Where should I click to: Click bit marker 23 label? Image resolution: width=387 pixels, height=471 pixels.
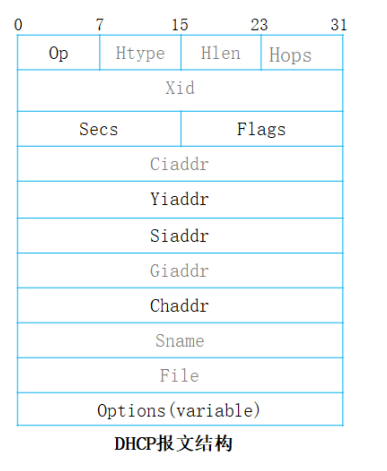pos(259,25)
